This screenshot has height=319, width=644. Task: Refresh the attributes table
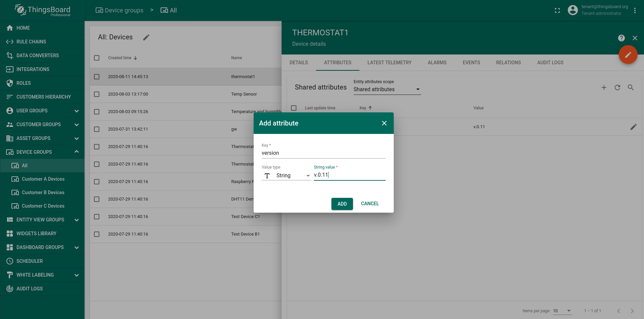tap(617, 87)
